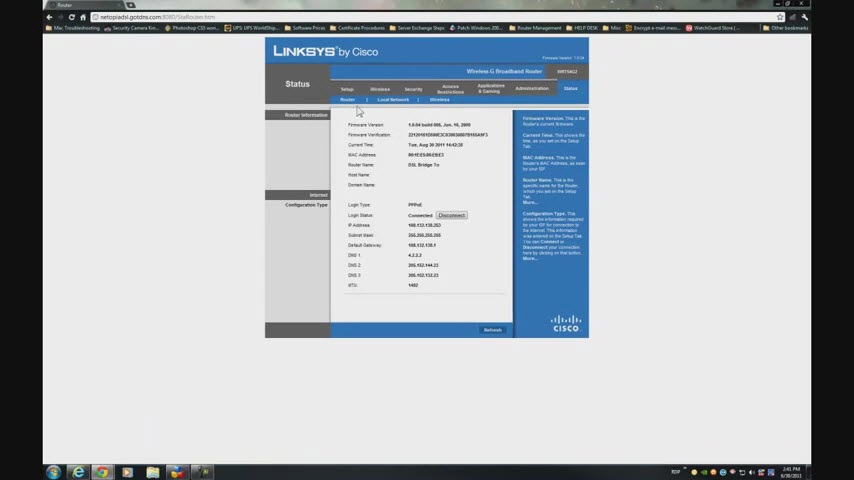Screen dimensions: 854x480
Task: Open the Applications & Gaming tab
Action: [490, 88]
